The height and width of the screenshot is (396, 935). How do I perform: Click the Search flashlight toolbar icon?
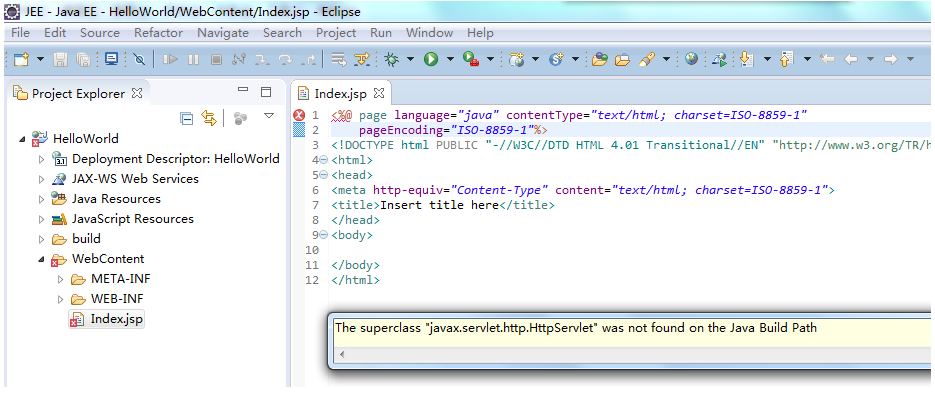click(647, 59)
